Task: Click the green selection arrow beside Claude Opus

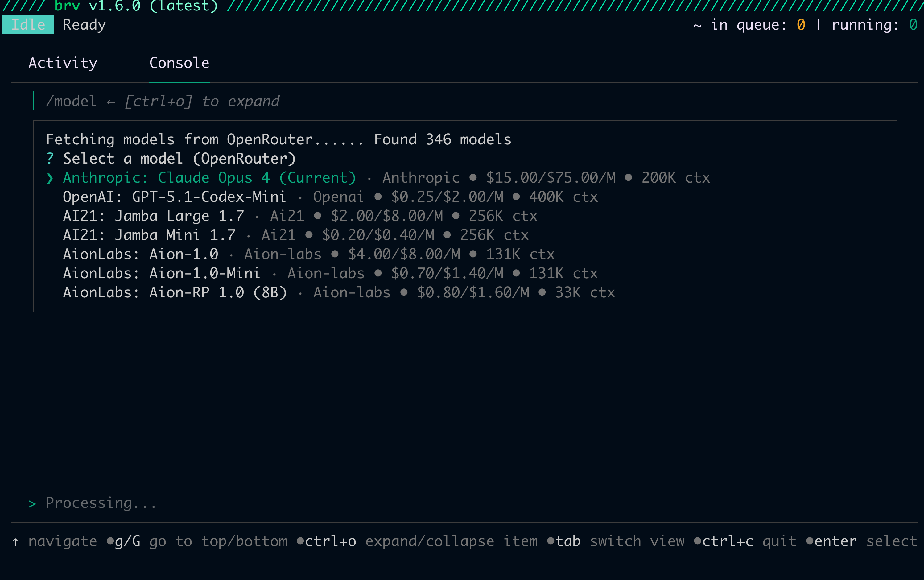Action: pos(50,178)
